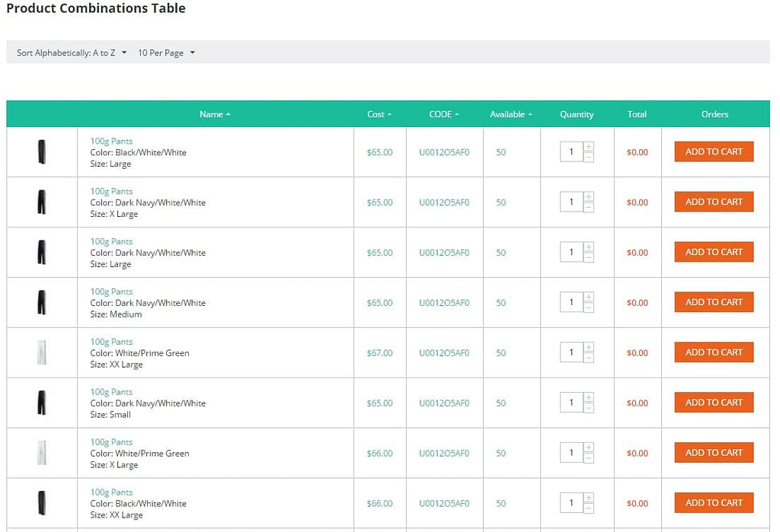The height and width of the screenshot is (532, 780).
Task: Open thumbnail of Dark Navy Small pants
Action: [42, 403]
